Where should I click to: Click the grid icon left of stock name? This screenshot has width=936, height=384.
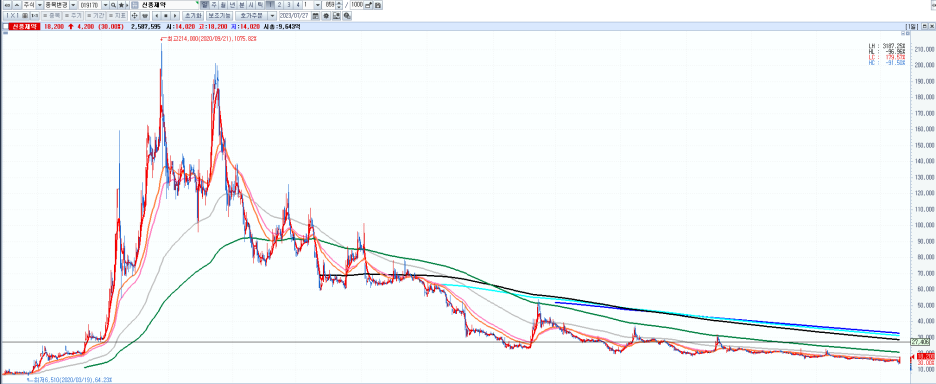(135, 5)
